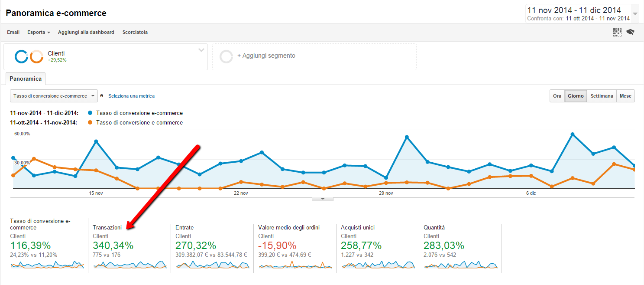This screenshot has height=285, width=644.
Task: Click the Scorciatoia button
Action: [x=135, y=32]
